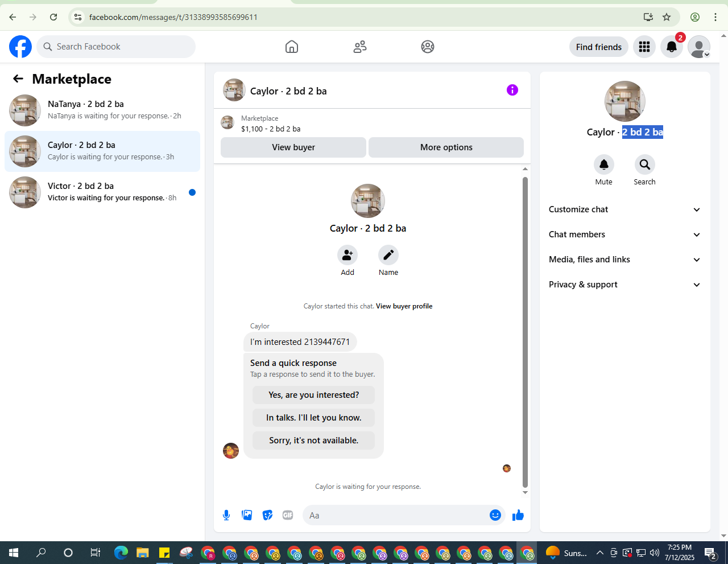
Task: Send quick response "Yes, are you interested?"
Action: 313,395
